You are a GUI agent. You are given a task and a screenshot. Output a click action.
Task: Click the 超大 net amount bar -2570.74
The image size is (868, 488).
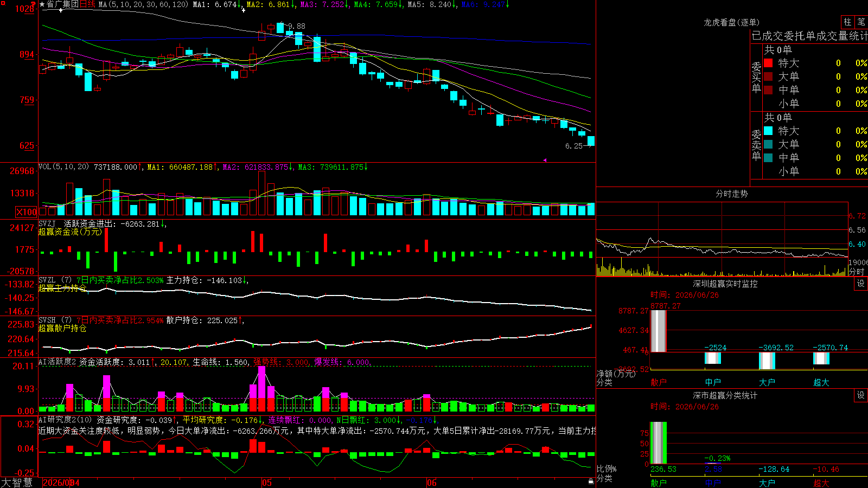coord(821,358)
